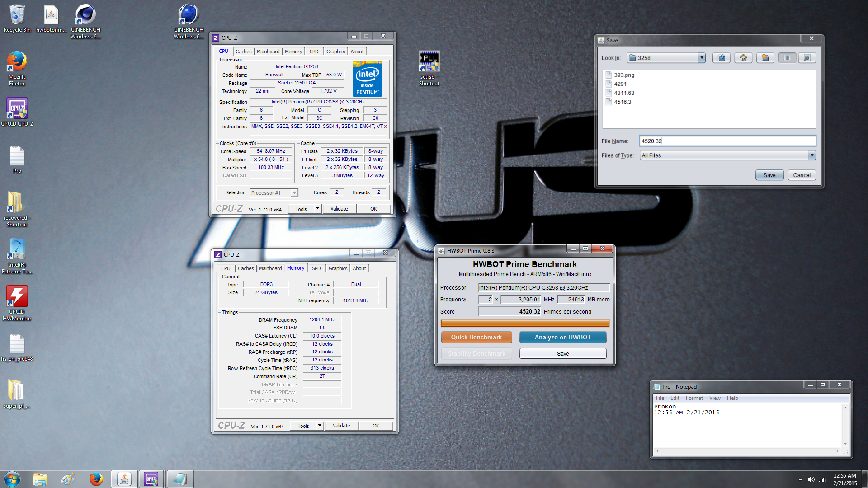This screenshot has width=868, height=488.
Task: Show hidden system tray icons
Action: click(x=800, y=479)
